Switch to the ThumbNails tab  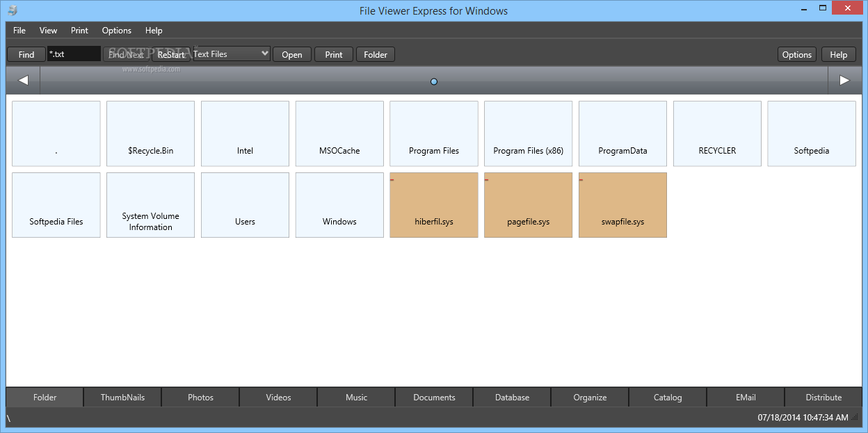click(x=122, y=398)
